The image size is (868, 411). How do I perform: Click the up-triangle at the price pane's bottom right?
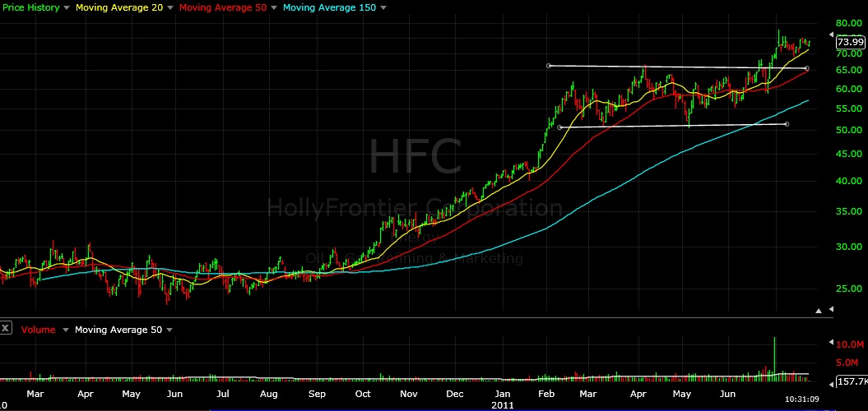pos(819,311)
